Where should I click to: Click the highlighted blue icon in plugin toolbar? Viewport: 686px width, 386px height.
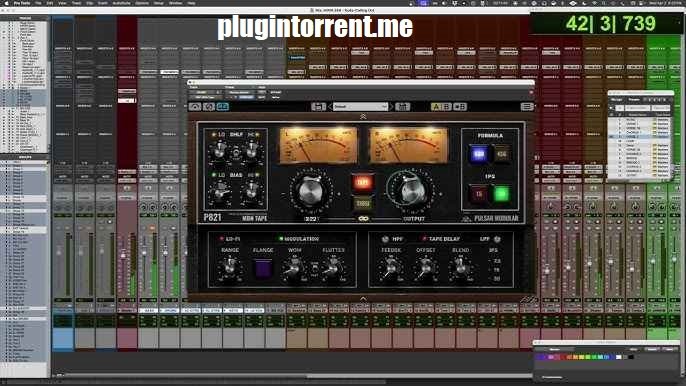[x=222, y=106]
